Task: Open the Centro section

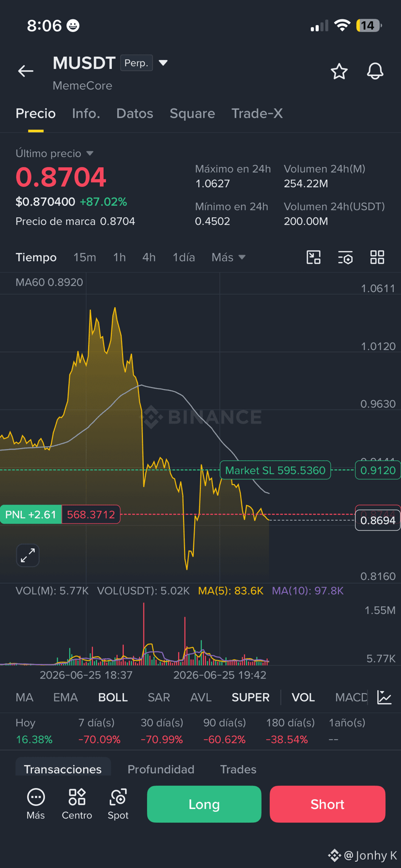Action: pos(77,805)
